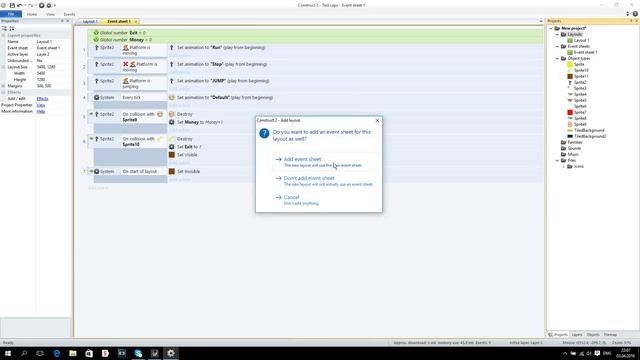Switch to the Layout 1 document tab

click(89, 21)
